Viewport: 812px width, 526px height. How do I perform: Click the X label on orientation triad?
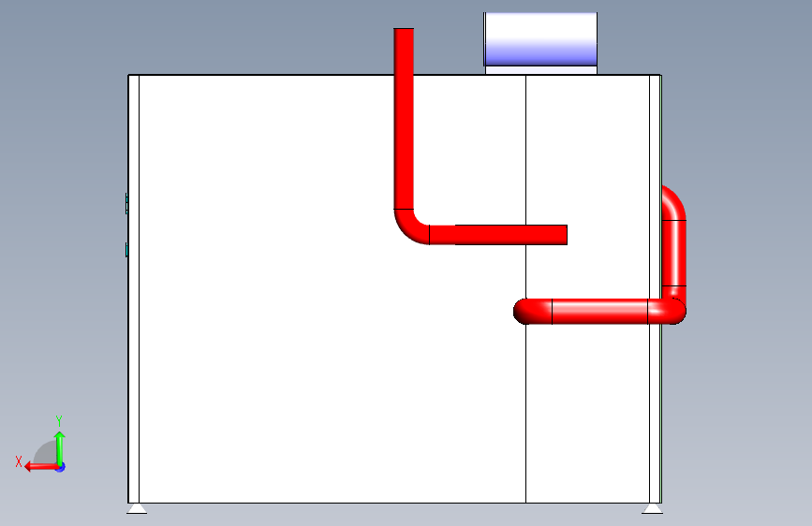pyautogui.click(x=19, y=461)
